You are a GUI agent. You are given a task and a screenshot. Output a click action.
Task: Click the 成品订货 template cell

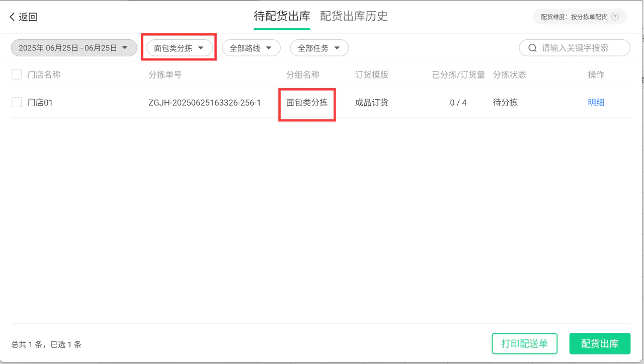tap(372, 103)
